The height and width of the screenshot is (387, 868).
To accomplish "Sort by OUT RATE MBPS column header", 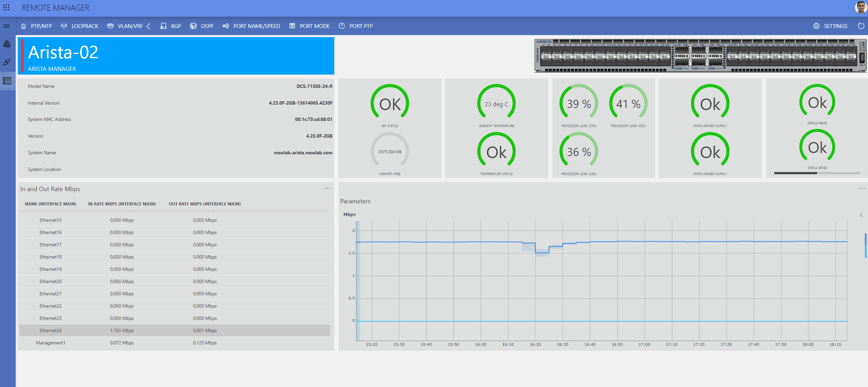I will pos(205,204).
